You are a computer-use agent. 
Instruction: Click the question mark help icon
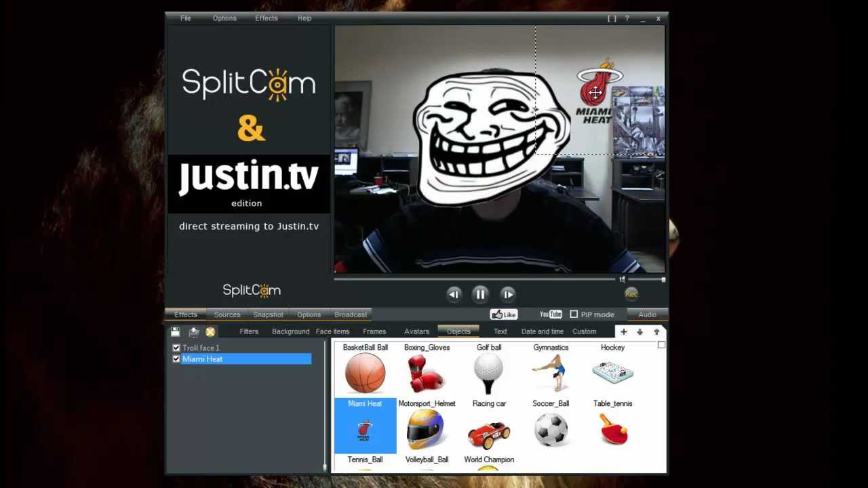click(x=627, y=19)
